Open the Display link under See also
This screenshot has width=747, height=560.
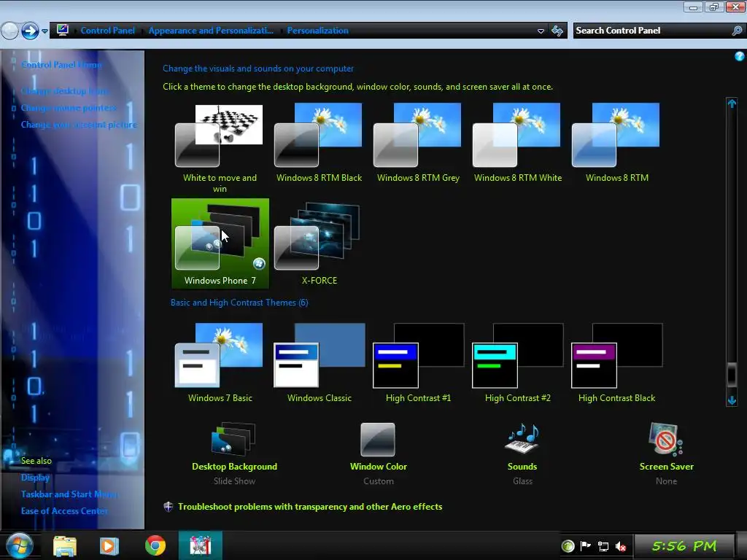click(35, 477)
